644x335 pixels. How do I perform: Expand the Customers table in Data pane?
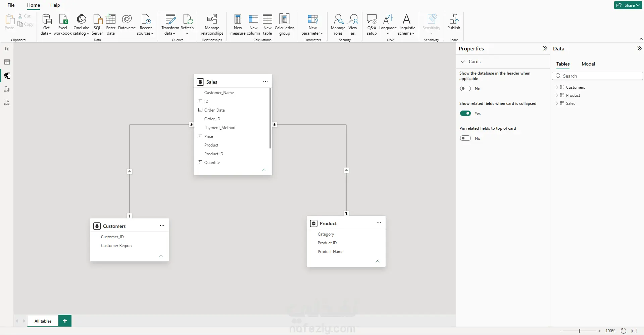557,87
